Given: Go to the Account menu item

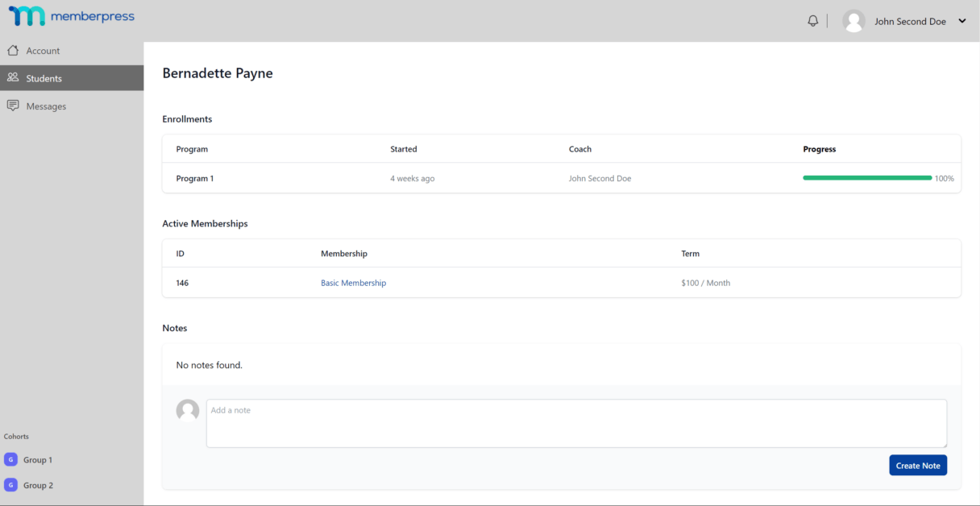Looking at the screenshot, I should (72, 51).
